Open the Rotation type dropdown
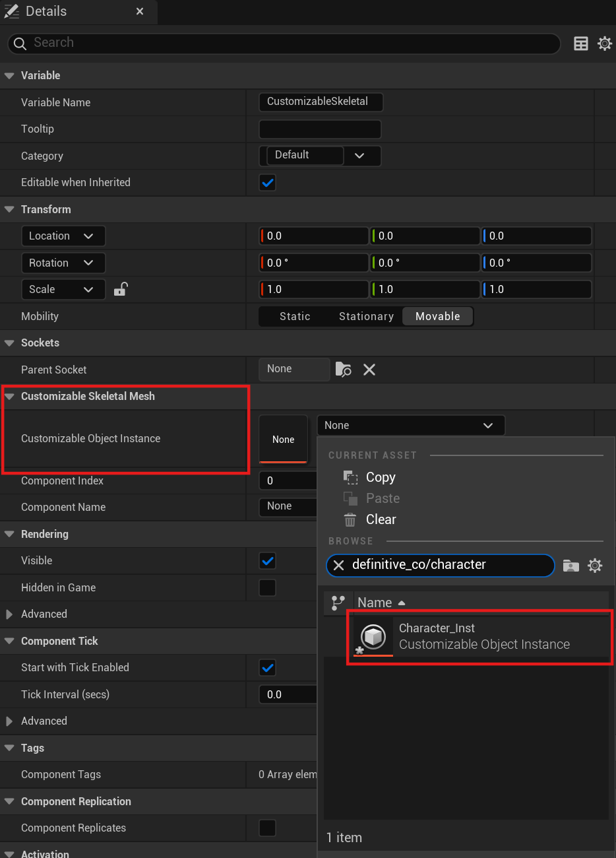The image size is (616, 858). tap(63, 263)
